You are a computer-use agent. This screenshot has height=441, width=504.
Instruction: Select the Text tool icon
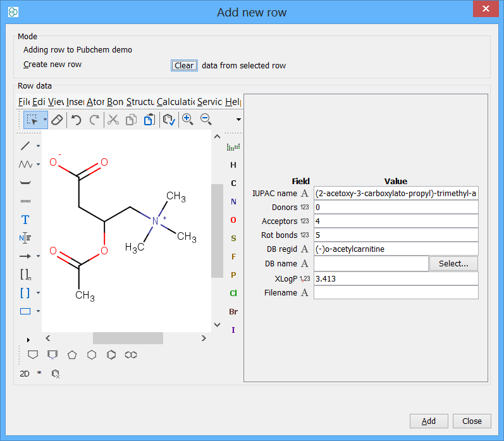coord(25,220)
